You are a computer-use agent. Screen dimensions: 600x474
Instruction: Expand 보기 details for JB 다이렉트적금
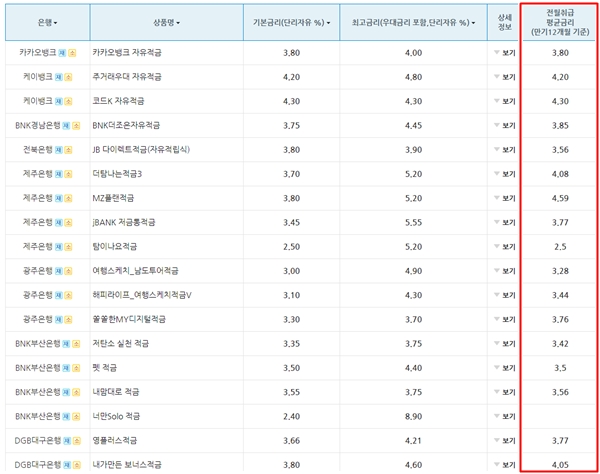(x=505, y=150)
